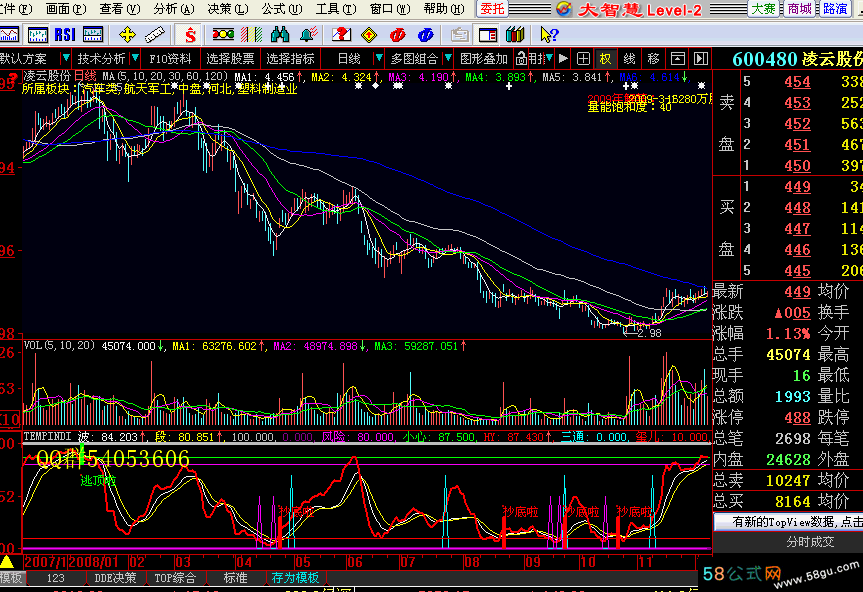Click the greyed-out clipboard icon
The width and height of the screenshot is (863, 592).
pos(459,35)
